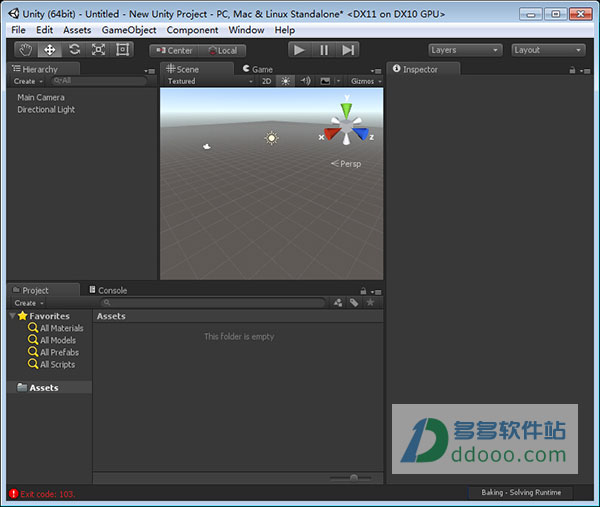Open scene effects dropdown arrow

tap(338, 81)
